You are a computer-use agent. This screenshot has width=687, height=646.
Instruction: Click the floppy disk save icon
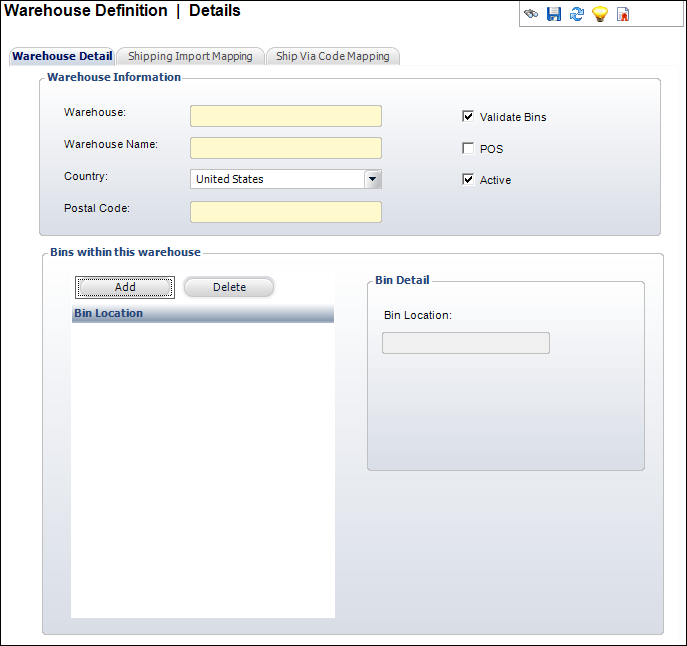554,15
